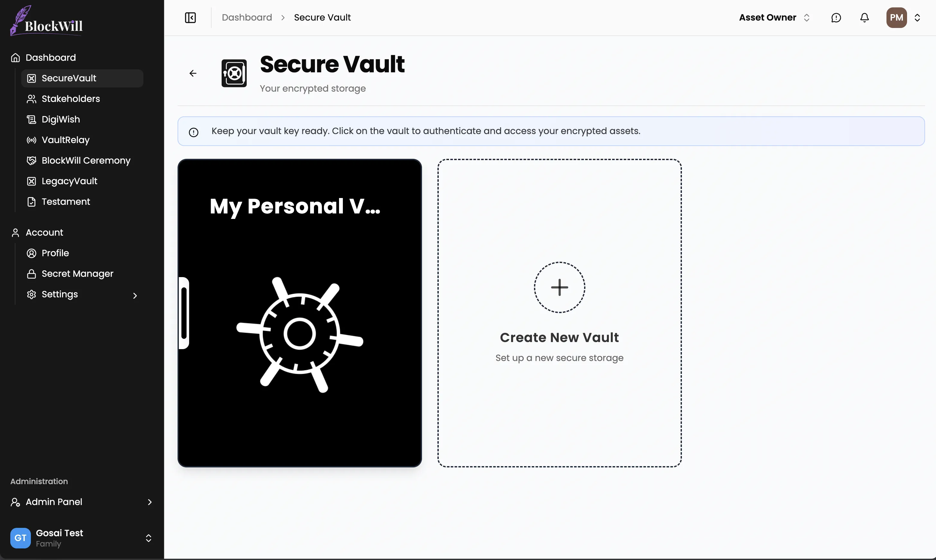
Task: Click the Secure Vault safe icon
Action: coord(234,73)
